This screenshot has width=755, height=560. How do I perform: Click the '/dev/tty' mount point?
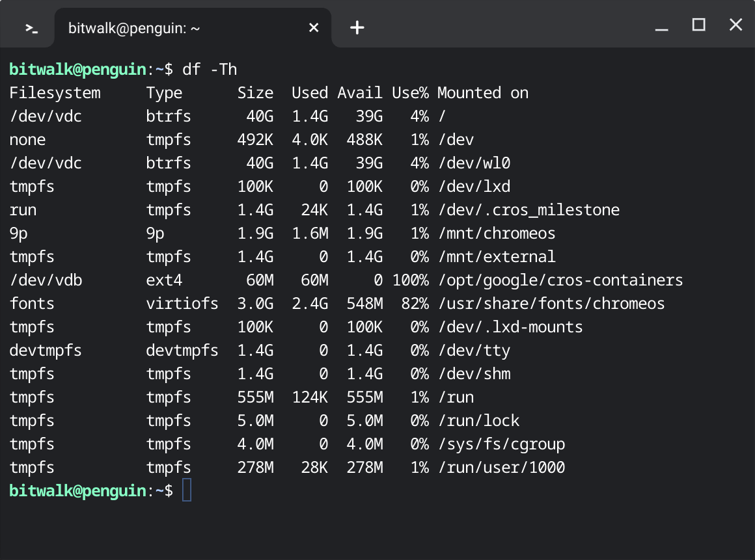pos(474,351)
